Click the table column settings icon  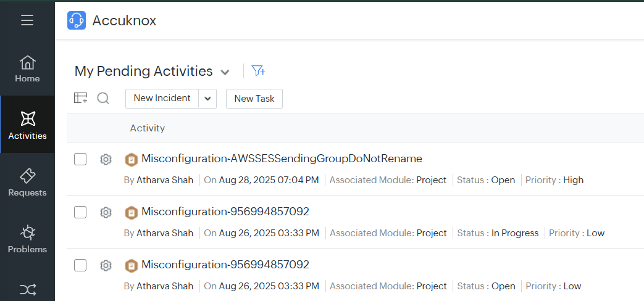pyautogui.click(x=81, y=98)
